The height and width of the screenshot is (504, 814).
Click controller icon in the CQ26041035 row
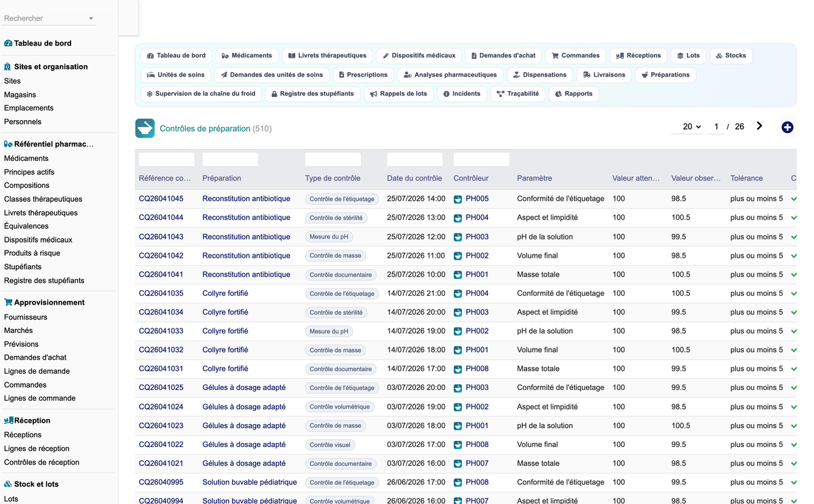point(458,294)
